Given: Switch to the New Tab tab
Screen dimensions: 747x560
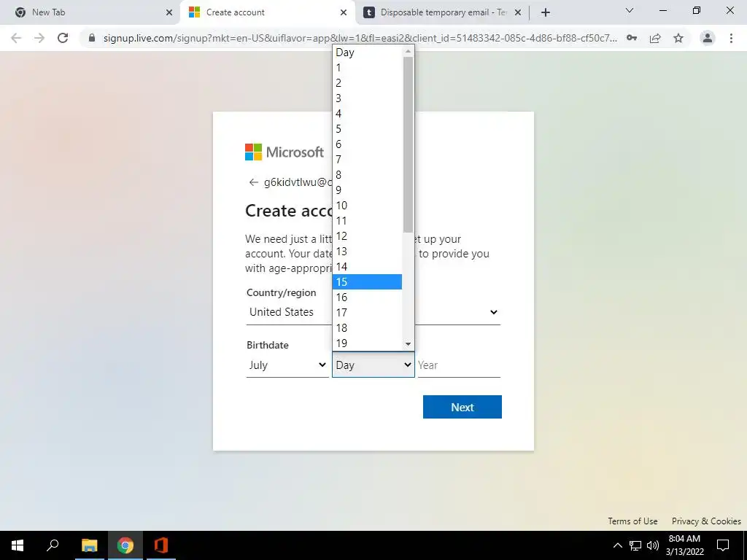Looking at the screenshot, I should click(90, 12).
